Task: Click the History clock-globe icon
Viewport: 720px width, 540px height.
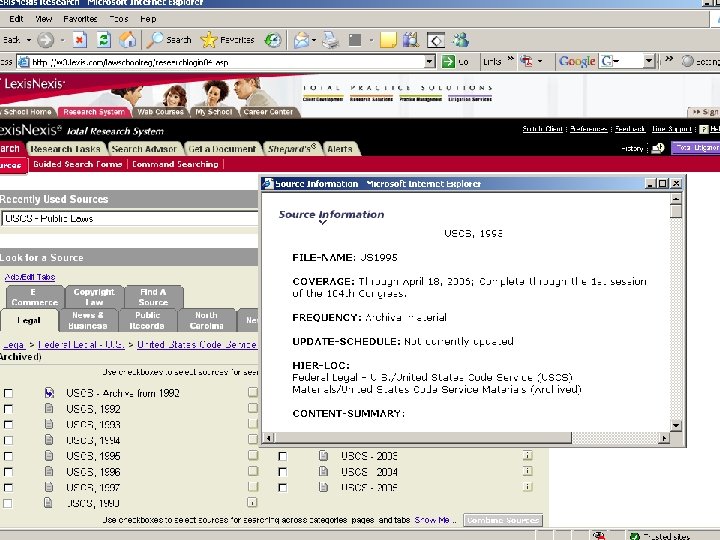Action: (x=273, y=40)
